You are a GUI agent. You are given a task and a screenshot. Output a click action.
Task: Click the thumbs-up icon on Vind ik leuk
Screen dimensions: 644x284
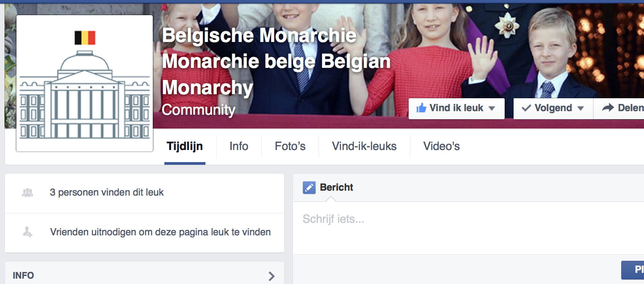(x=421, y=108)
